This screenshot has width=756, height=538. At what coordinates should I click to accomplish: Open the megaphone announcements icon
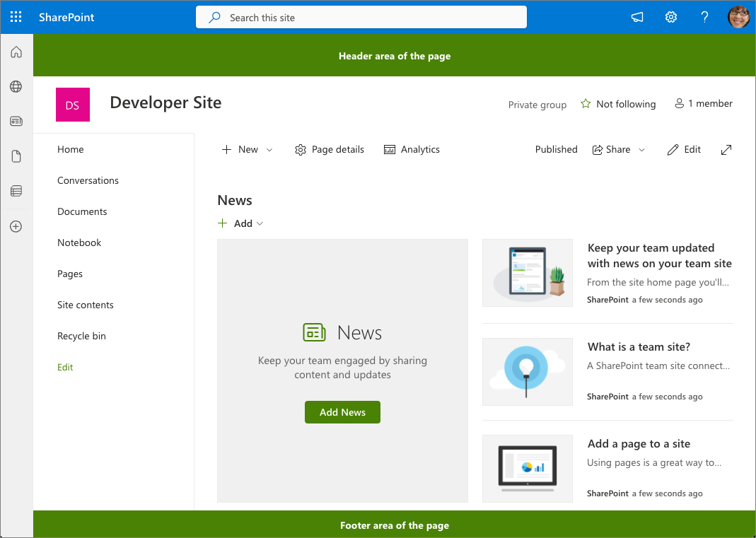coord(637,18)
